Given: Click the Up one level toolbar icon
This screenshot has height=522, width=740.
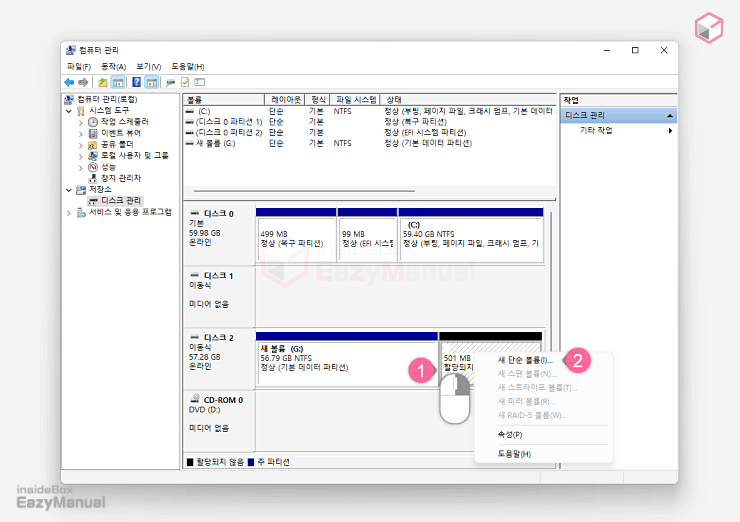Looking at the screenshot, I should (102, 83).
